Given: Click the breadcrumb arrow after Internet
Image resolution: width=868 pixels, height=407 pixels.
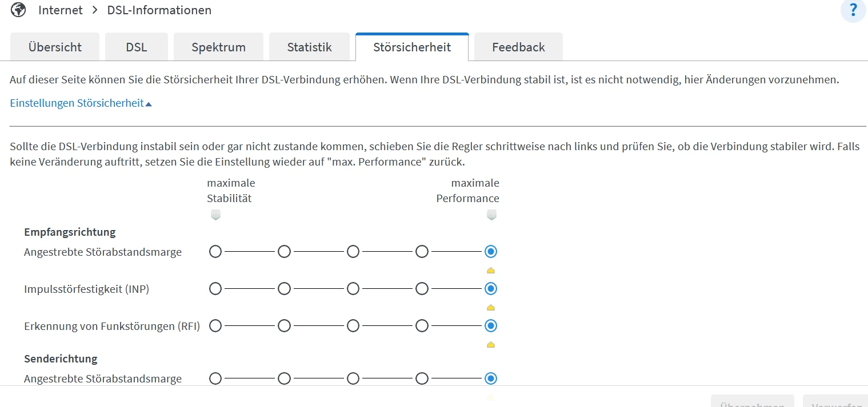Looking at the screenshot, I should 95,10.
